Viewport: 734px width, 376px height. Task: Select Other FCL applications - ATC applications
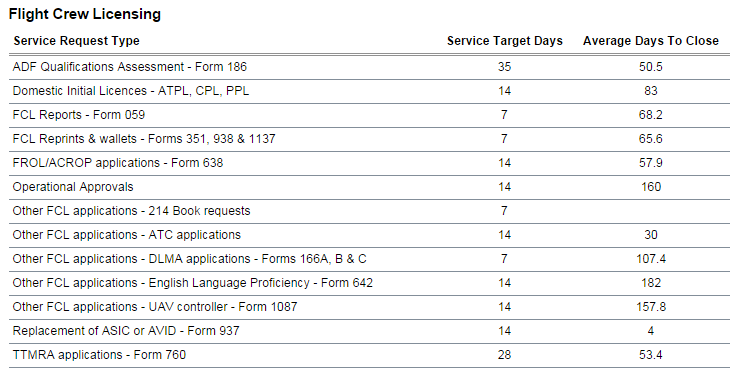click(x=369, y=235)
